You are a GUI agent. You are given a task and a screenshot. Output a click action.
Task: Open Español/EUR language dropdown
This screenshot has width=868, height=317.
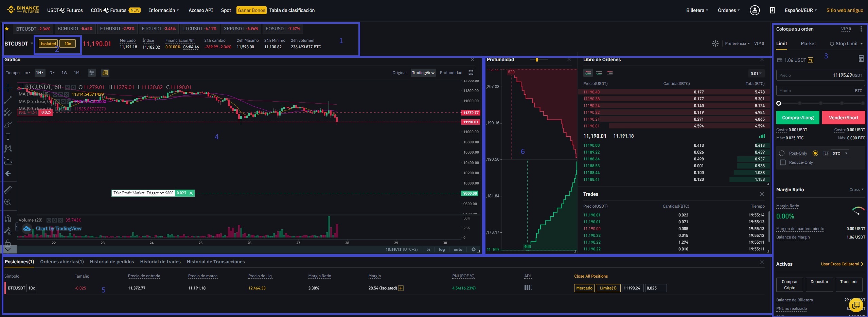coord(801,10)
